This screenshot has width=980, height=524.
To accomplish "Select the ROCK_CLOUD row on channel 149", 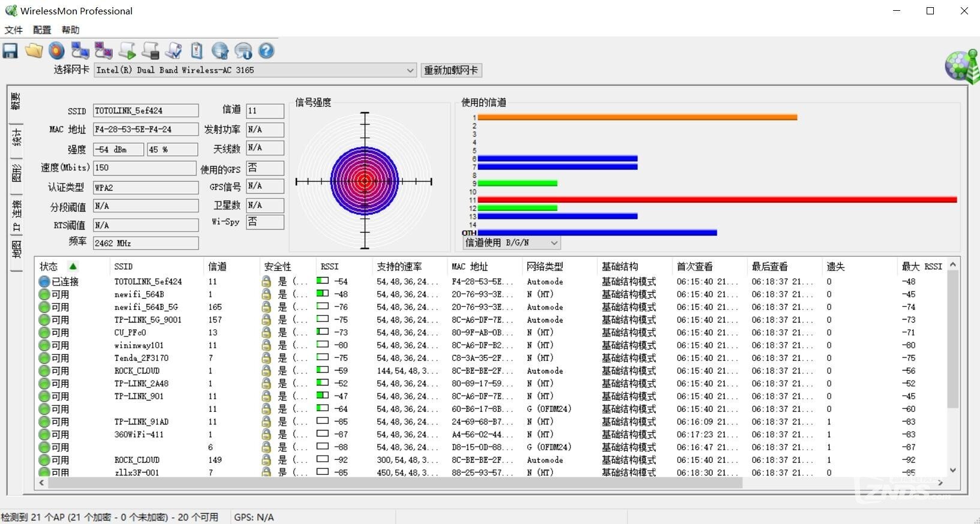I will click(492, 460).
